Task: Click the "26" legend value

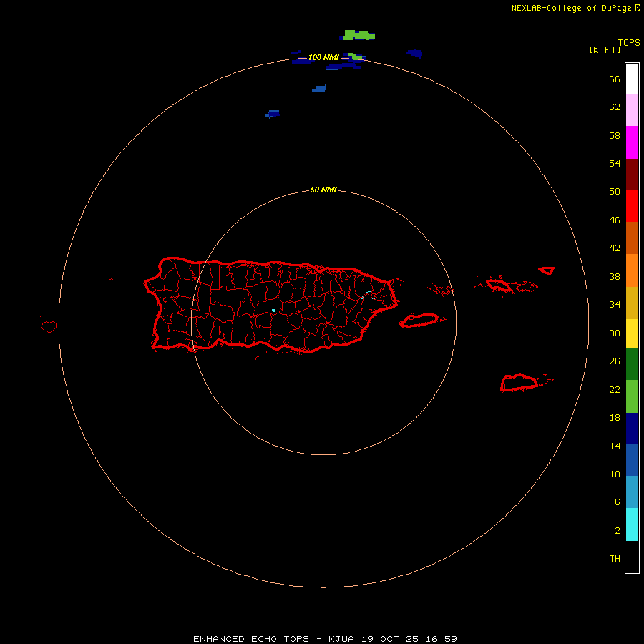Action: (x=615, y=361)
